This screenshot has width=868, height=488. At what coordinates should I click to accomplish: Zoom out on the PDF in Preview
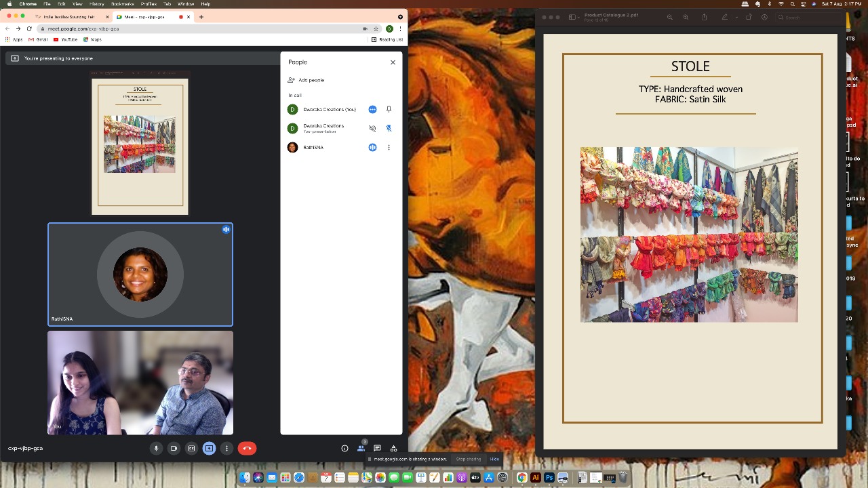669,17
